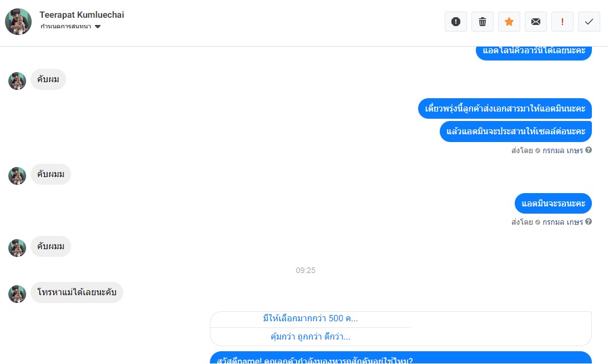Click the message bubble เดี๋ยวพรุ่งนี้ลูกค้าส่งเอกสารมาให้แอดมินนะคะ
The height and width of the screenshot is (364, 608).
505,109
